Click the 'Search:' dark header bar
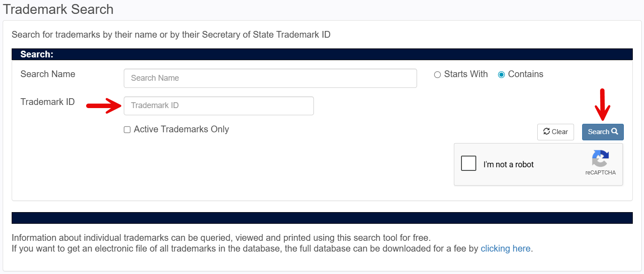The height and width of the screenshot is (274, 644). [322, 54]
